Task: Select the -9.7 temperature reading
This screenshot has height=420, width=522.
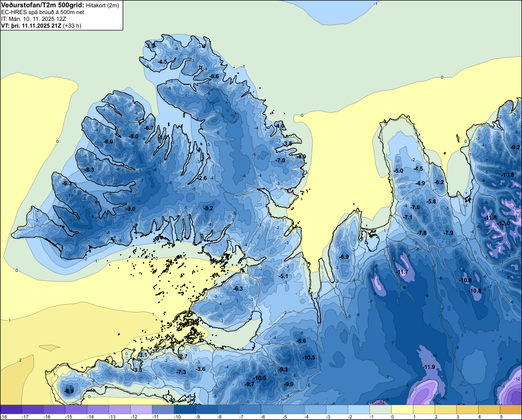Action: click(x=250, y=384)
